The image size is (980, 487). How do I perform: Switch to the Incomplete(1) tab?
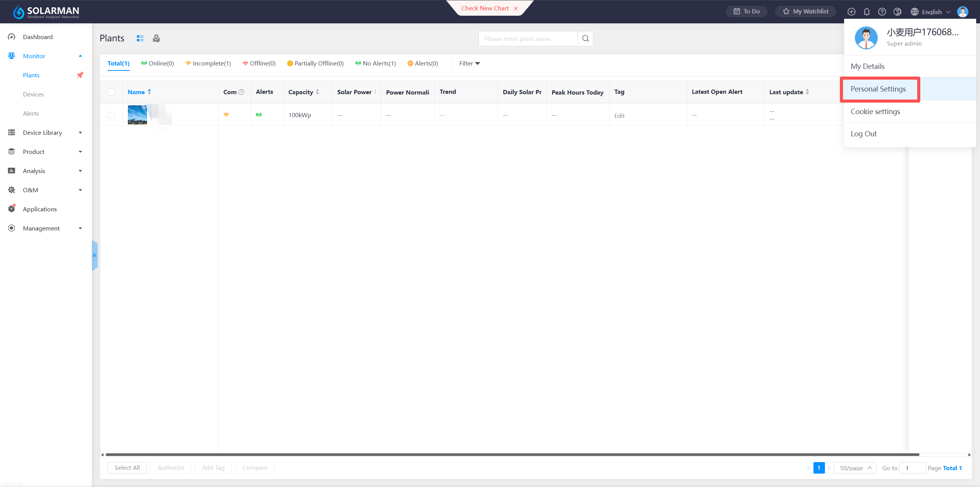[208, 64]
